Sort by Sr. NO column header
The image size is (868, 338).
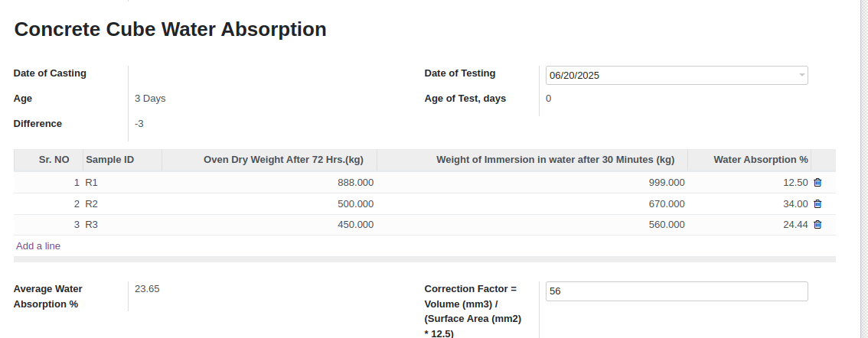point(54,160)
